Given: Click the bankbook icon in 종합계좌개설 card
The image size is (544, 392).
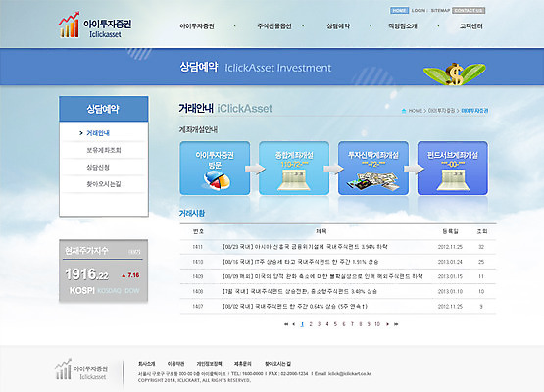Looking at the screenshot, I should coord(293,180).
